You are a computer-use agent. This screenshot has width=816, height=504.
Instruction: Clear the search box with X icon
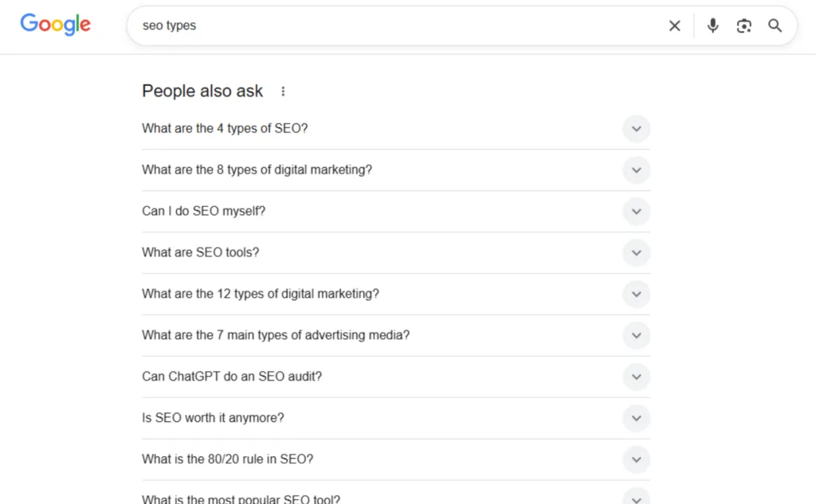point(674,25)
